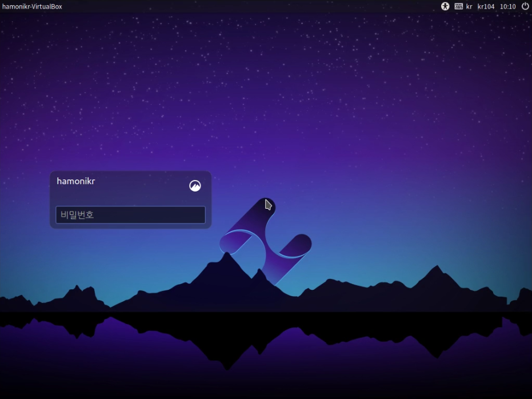Click the Cinnamon session selector icon
The height and width of the screenshot is (399, 532).
[x=195, y=186]
